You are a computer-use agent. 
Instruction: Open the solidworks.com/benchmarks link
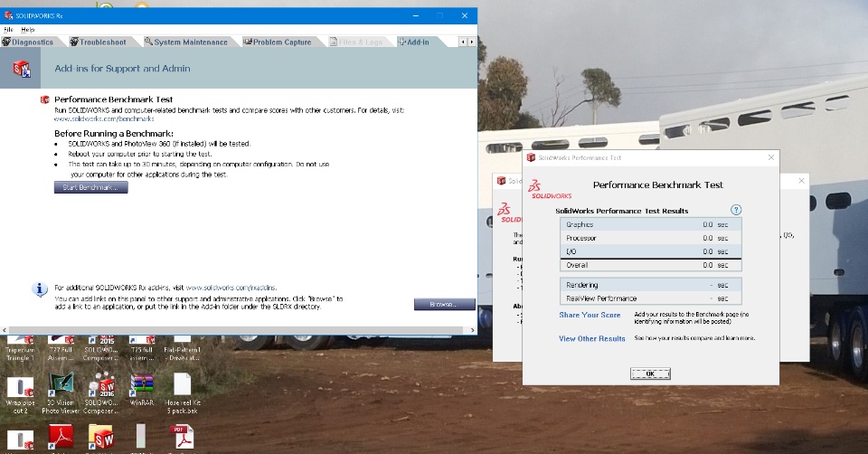pos(104,118)
